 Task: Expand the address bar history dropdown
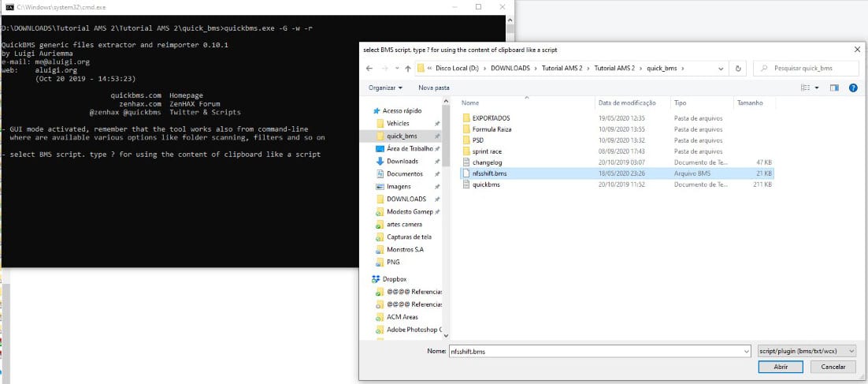click(x=725, y=69)
